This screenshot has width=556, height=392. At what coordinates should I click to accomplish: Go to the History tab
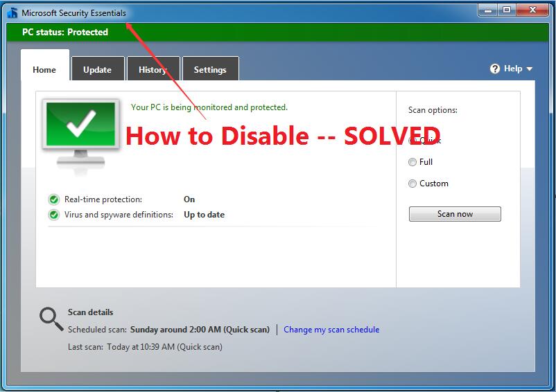coord(153,69)
